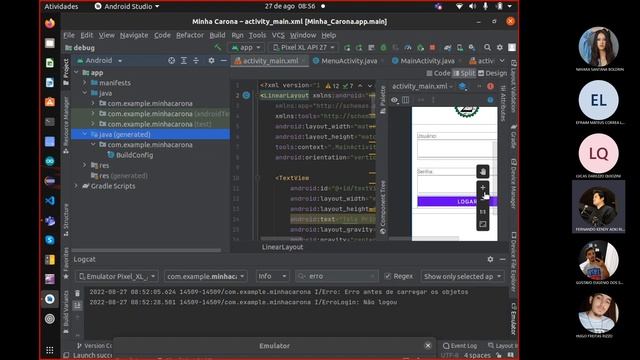Open the Refactor menu

click(190, 36)
